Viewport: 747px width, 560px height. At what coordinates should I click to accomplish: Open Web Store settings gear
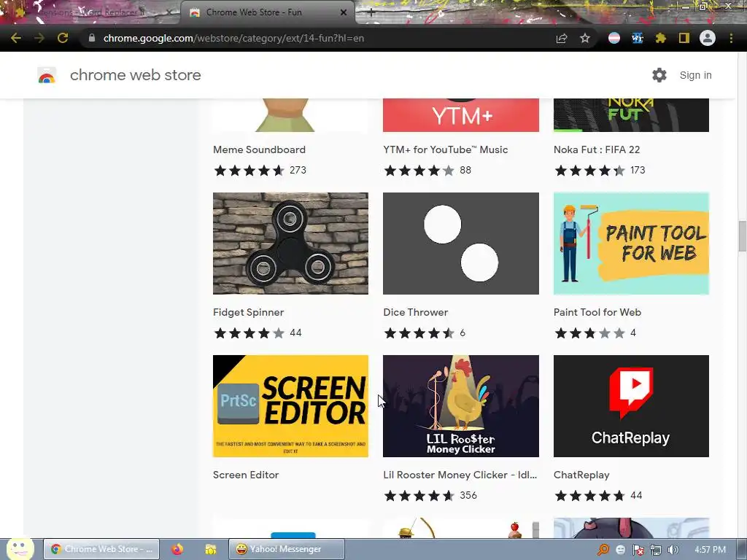(x=659, y=75)
